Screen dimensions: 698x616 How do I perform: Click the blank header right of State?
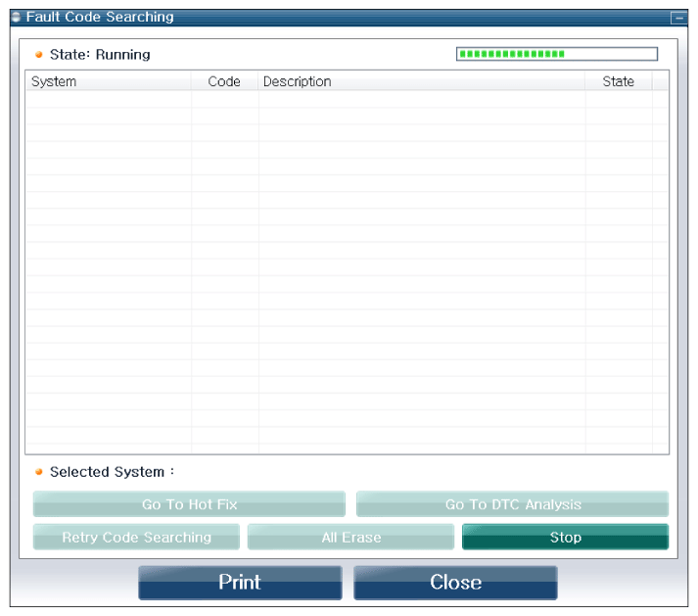pyautogui.click(x=660, y=81)
